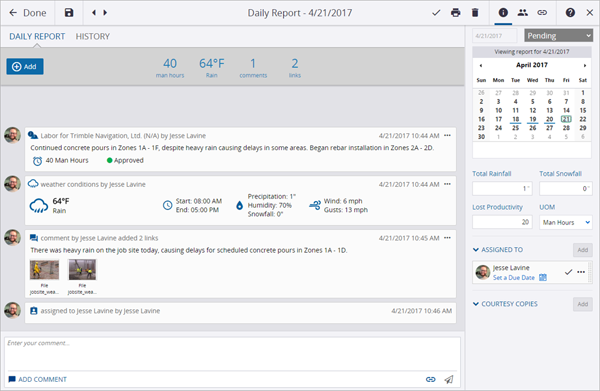Open options menu for Jesse Lavine assignee
600x391 pixels.
[581, 272]
